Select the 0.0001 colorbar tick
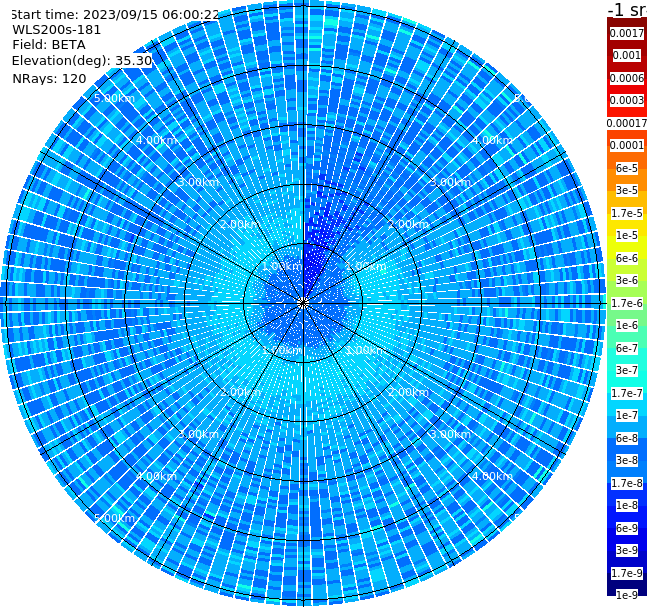Viewport: 647px width, 607px height. point(627,145)
